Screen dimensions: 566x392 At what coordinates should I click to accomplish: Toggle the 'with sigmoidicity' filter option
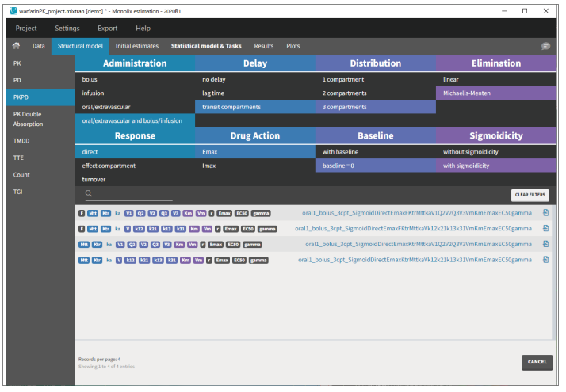[466, 166]
